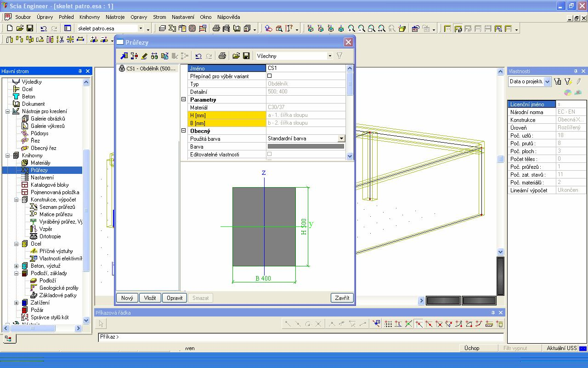Open the Použitá barva dropdown
Image resolution: width=588 pixels, height=368 pixels.
tap(341, 138)
